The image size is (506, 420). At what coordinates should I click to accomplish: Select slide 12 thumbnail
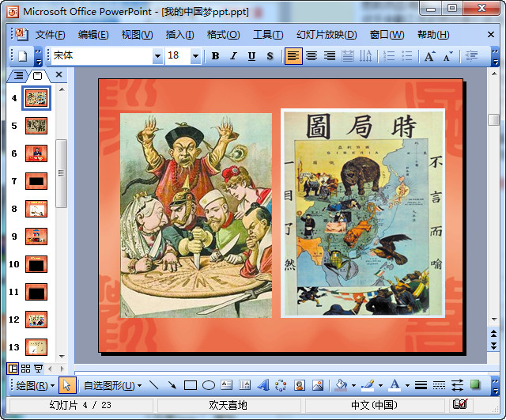coord(36,320)
